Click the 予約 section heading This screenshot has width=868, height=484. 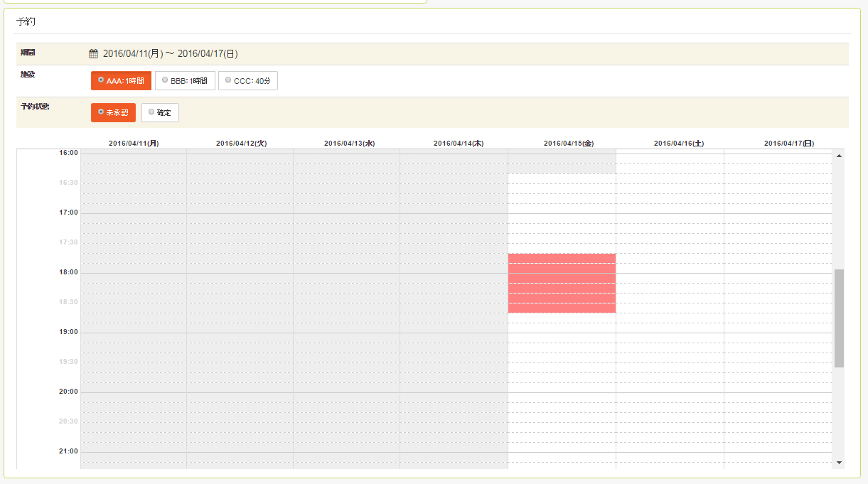26,22
